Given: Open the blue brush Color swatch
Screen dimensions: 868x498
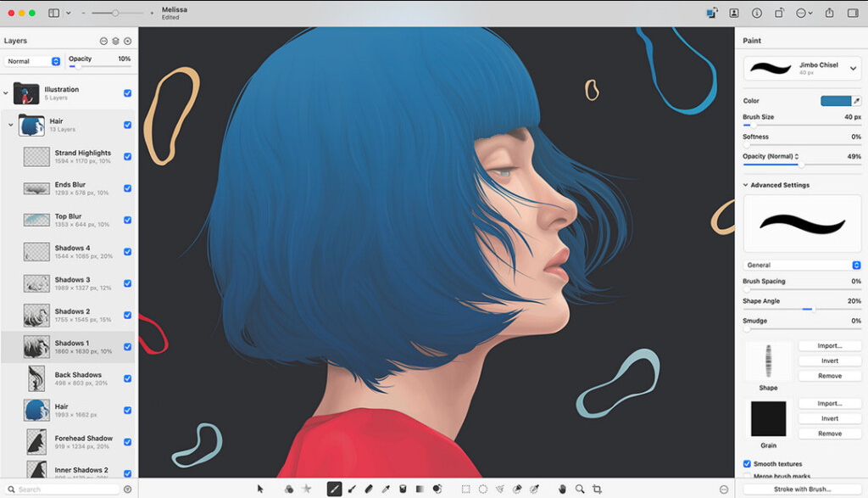Looking at the screenshot, I should (835, 100).
